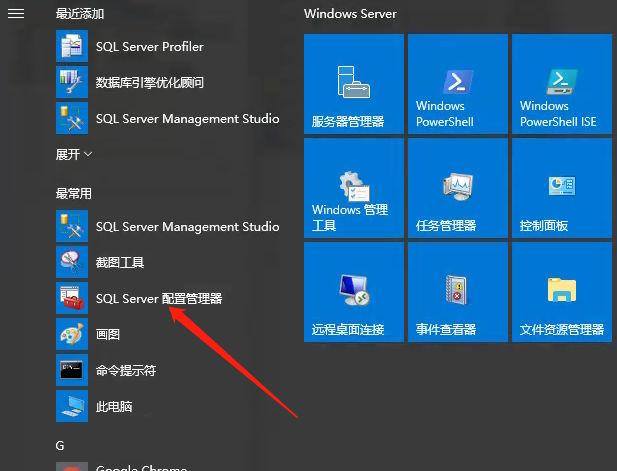Open the 命令提示符 console icon
Viewport: 617px width, 471px height.
[72, 370]
